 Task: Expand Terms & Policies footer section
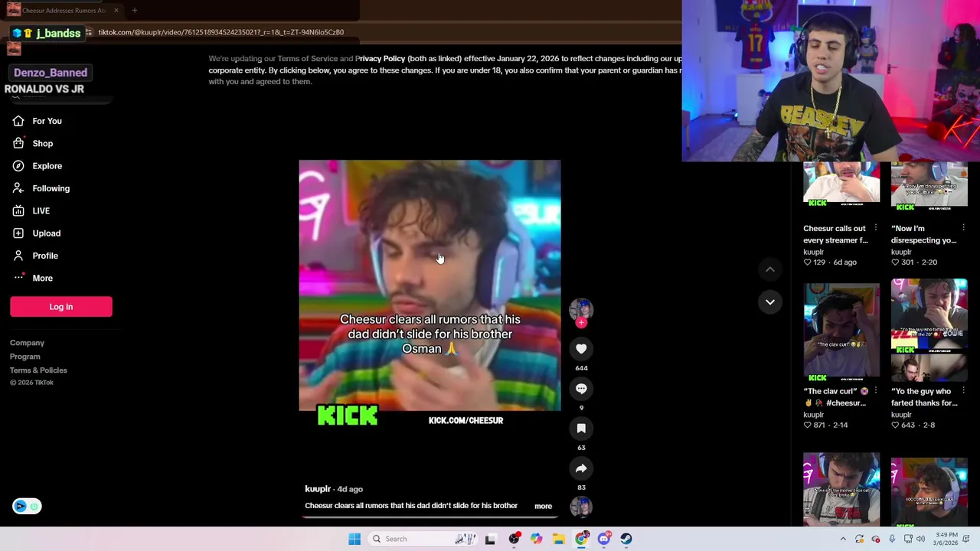point(38,370)
